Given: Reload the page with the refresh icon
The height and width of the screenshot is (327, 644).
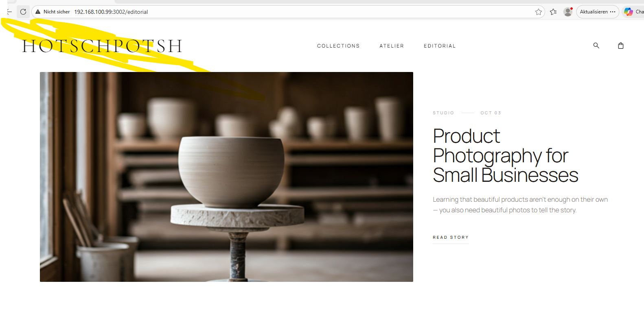Looking at the screenshot, I should pyautogui.click(x=23, y=12).
